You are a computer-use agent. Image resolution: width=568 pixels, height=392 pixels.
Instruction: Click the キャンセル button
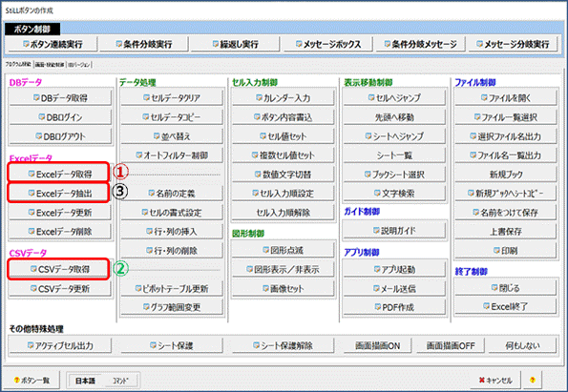click(495, 381)
